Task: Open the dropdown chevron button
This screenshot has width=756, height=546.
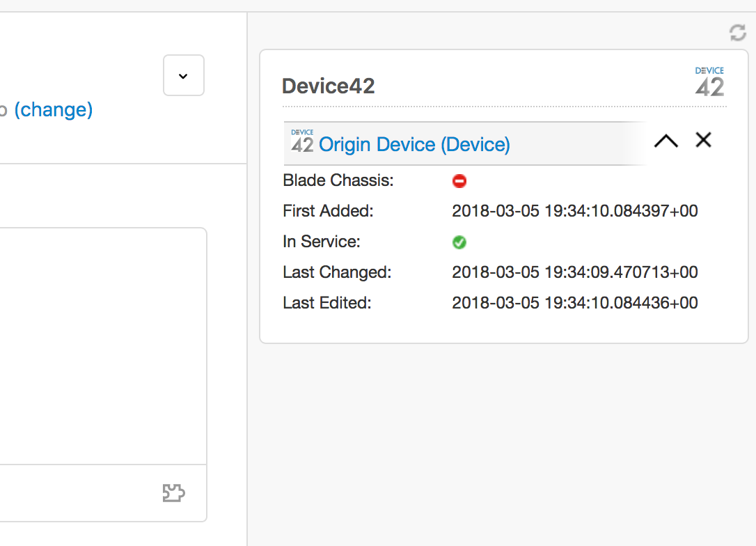Action: (183, 75)
